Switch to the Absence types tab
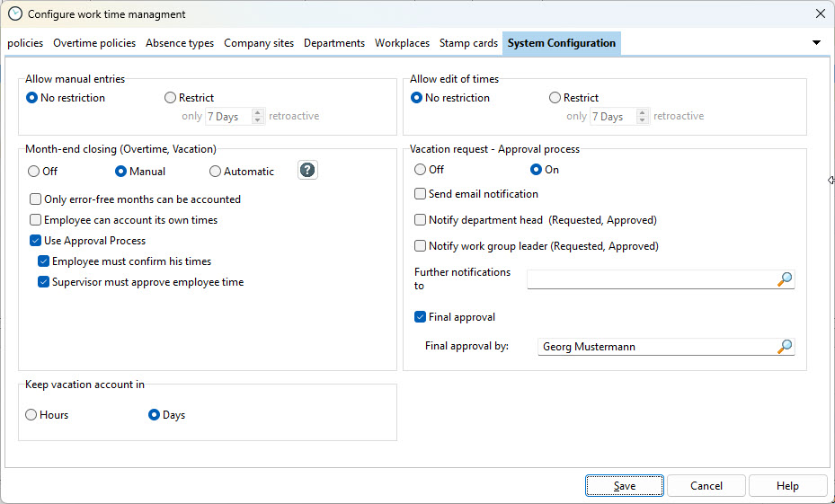835x504 pixels. (x=180, y=43)
